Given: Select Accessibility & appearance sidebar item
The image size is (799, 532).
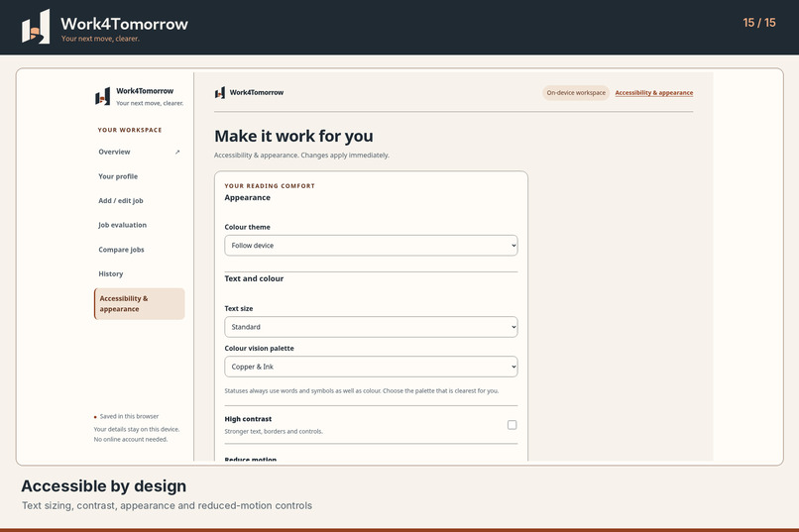Looking at the screenshot, I should (139, 304).
